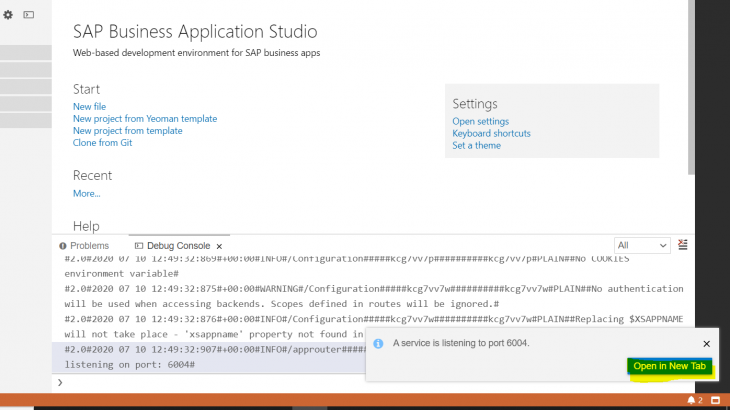Open notifications bell in status bar
Viewport: 730px width, 410px height.
pos(691,400)
